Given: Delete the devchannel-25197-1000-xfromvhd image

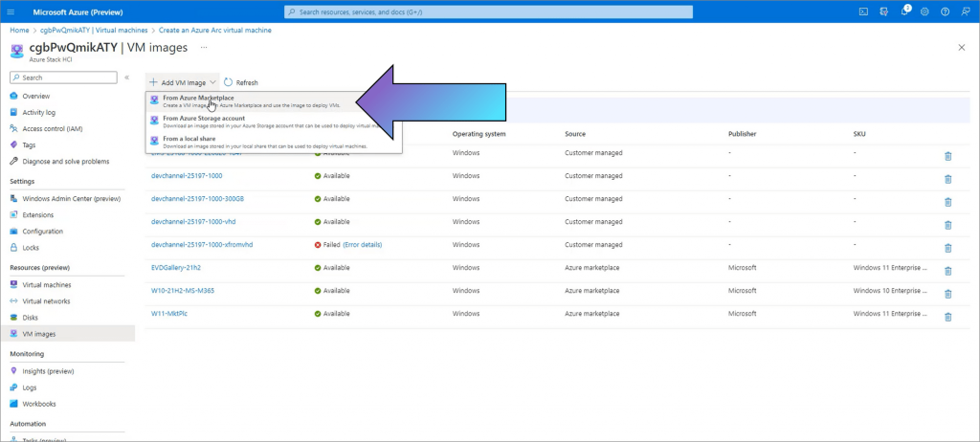Looking at the screenshot, I should (947, 248).
